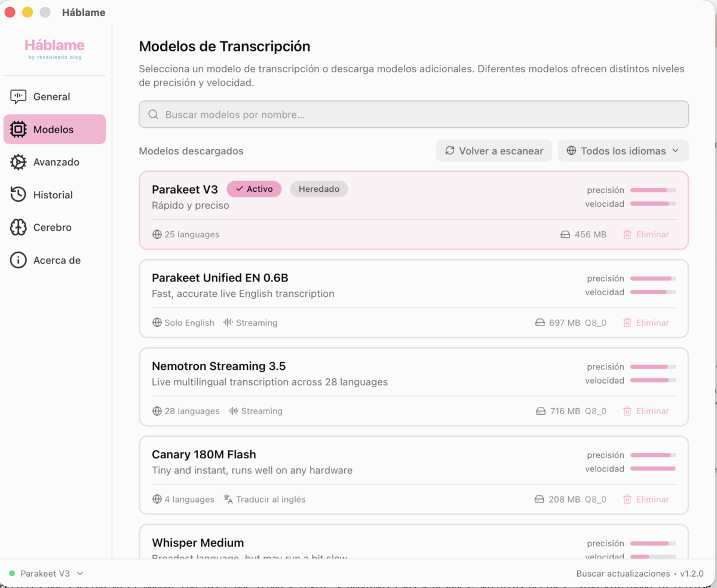Click the Volver a escanear button
The image size is (717, 588).
pos(494,151)
